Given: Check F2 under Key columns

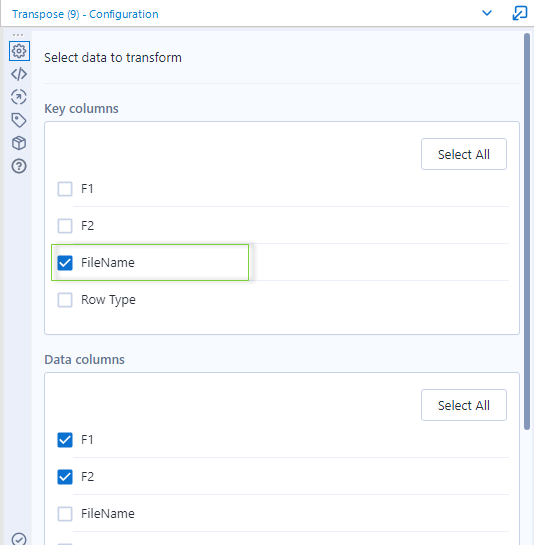Looking at the screenshot, I should pyautogui.click(x=65, y=226).
